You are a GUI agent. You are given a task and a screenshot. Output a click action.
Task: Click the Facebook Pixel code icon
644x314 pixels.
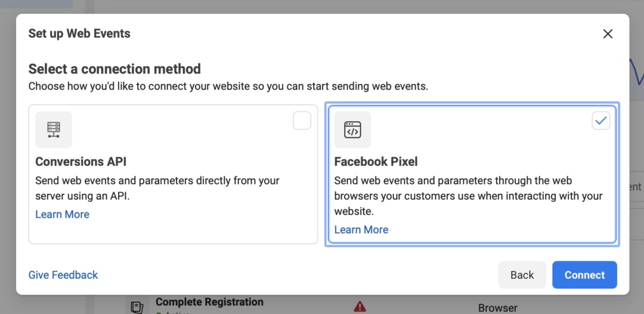[x=352, y=130]
